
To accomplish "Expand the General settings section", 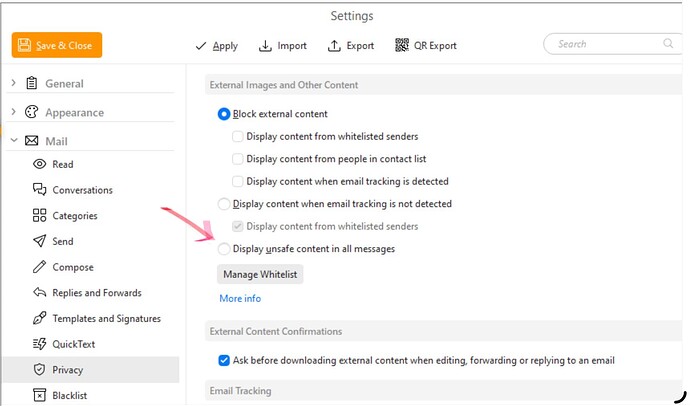I will click(x=13, y=83).
